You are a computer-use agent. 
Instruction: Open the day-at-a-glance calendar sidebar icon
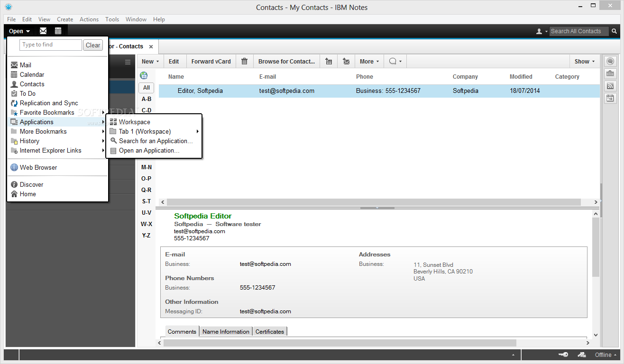point(610,98)
